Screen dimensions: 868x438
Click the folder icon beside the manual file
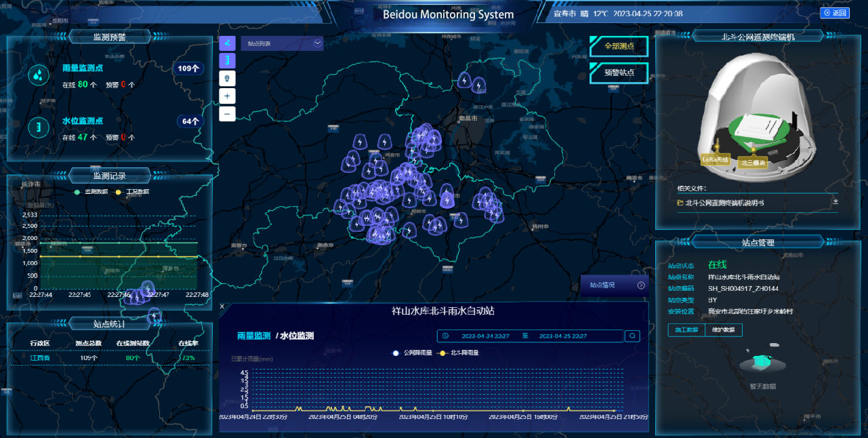pyautogui.click(x=680, y=202)
